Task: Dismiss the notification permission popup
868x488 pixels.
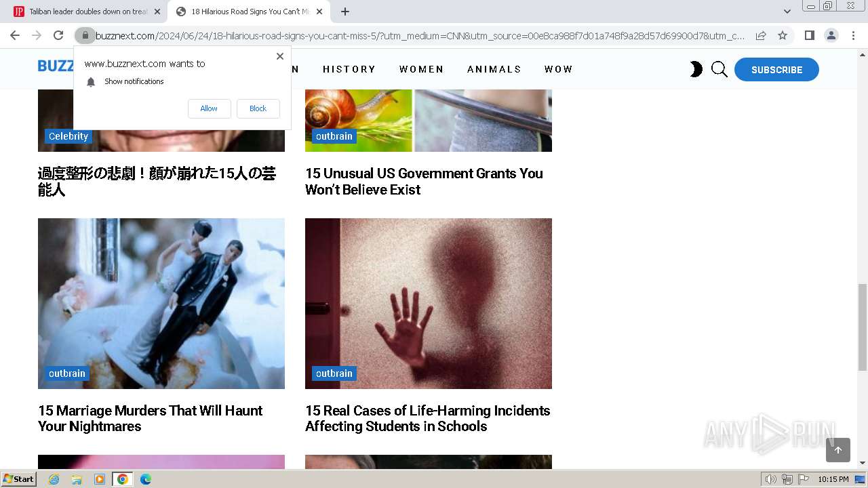Action: point(279,56)
